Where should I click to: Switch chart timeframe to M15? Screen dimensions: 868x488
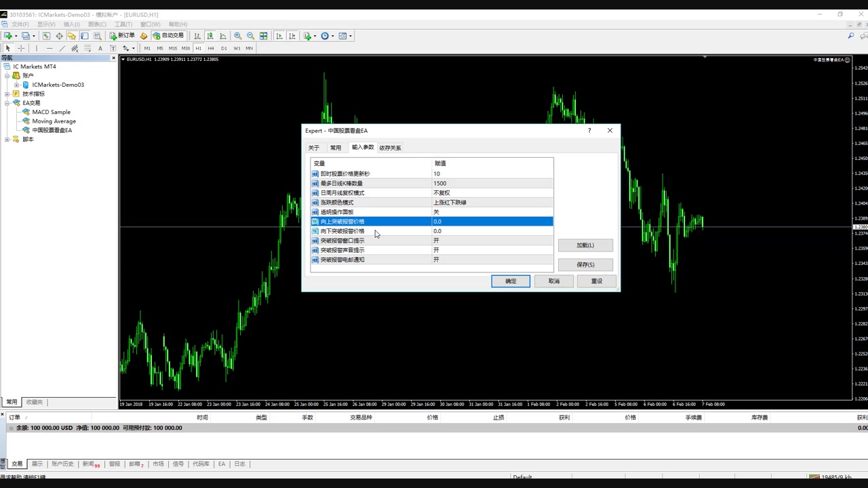[x=173, y=48]
